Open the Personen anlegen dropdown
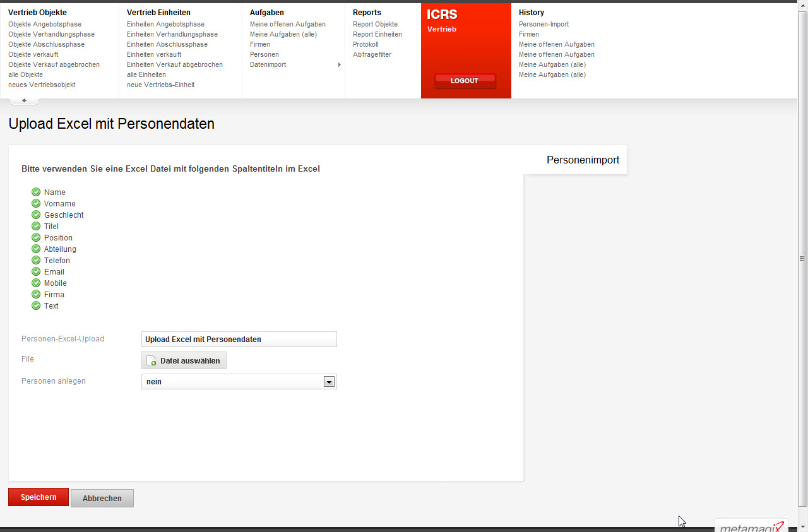 (239, 381)
